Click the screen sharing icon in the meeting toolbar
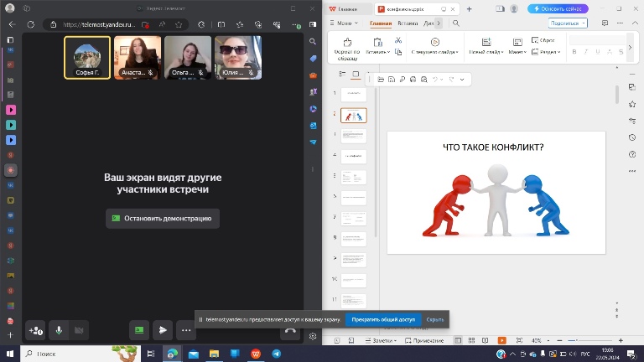Viewport: 644px width, 362px height. tap(139, 330)
